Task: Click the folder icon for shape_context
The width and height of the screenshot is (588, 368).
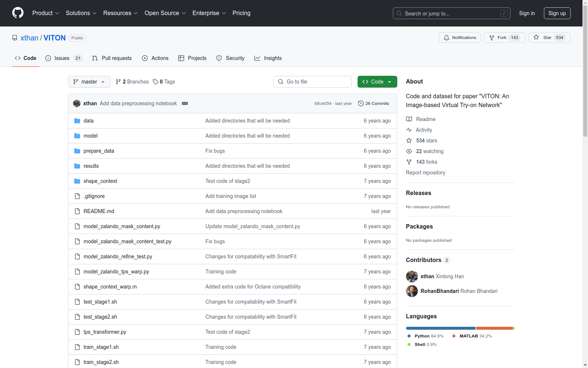Action: pos(77,181)
